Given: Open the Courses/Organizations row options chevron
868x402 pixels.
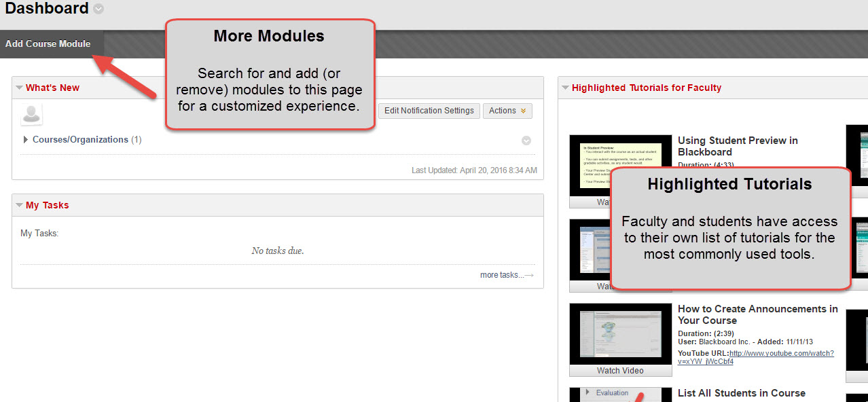Looking at the screenshot, I should (x=526, y=141).
